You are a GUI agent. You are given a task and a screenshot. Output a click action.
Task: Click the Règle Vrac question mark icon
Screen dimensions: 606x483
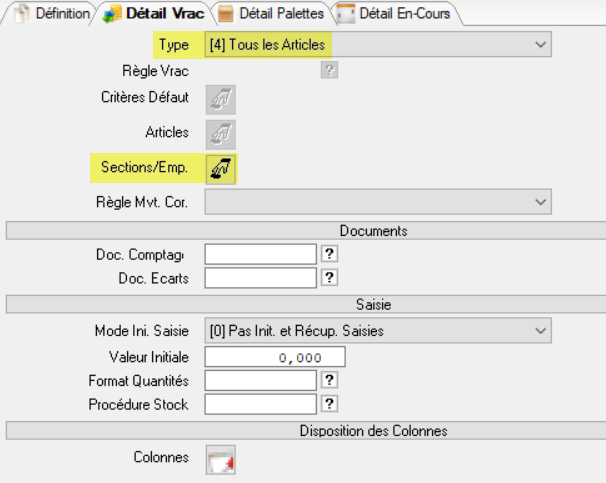329,70
